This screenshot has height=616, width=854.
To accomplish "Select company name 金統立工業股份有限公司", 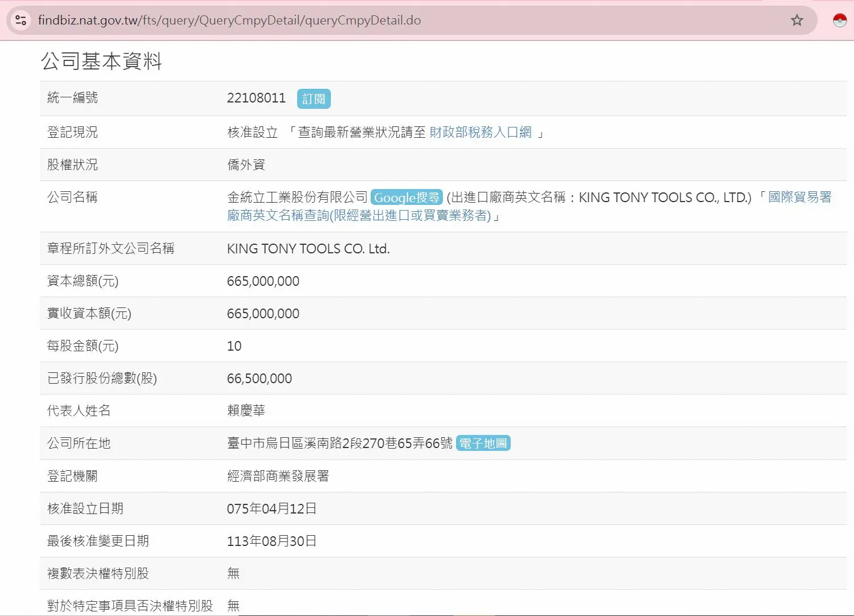I will (x=297, y=198).
